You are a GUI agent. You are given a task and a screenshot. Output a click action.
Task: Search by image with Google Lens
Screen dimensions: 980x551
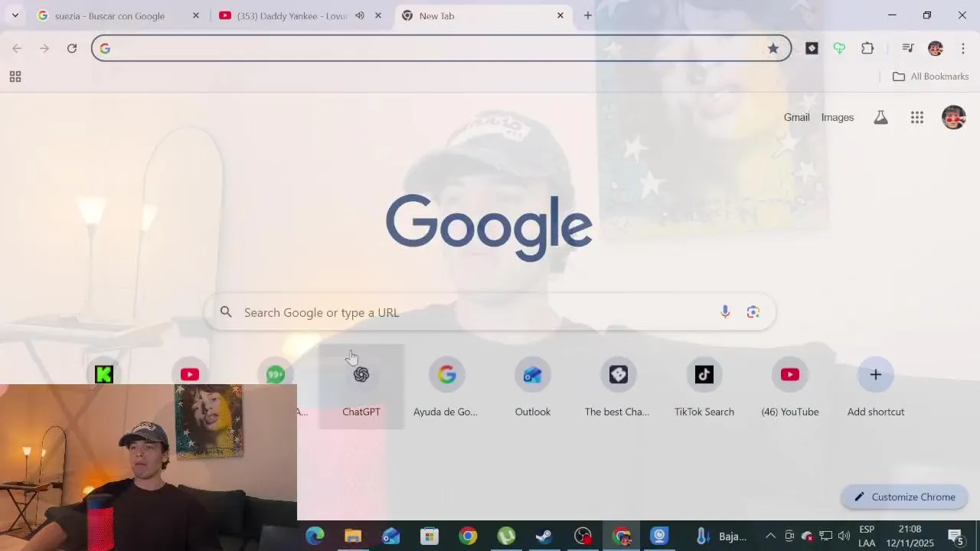pos(753,311)
